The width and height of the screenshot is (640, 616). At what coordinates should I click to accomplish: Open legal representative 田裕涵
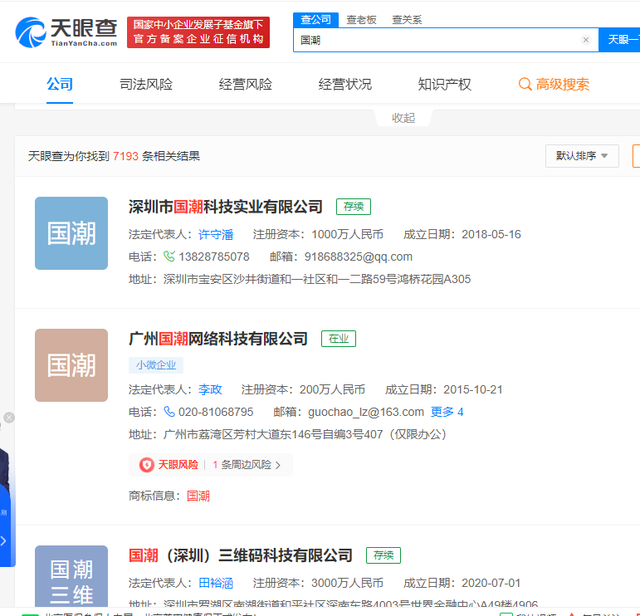coord(216,583)
